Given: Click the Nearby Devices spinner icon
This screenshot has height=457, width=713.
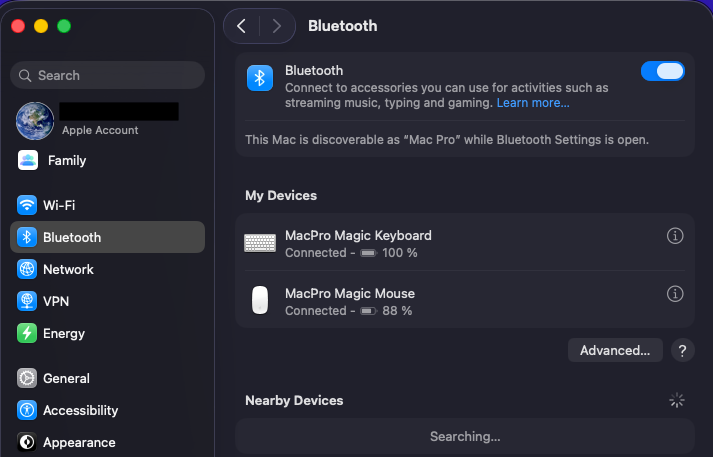Looking at the screenshot, I should [677, 400].
